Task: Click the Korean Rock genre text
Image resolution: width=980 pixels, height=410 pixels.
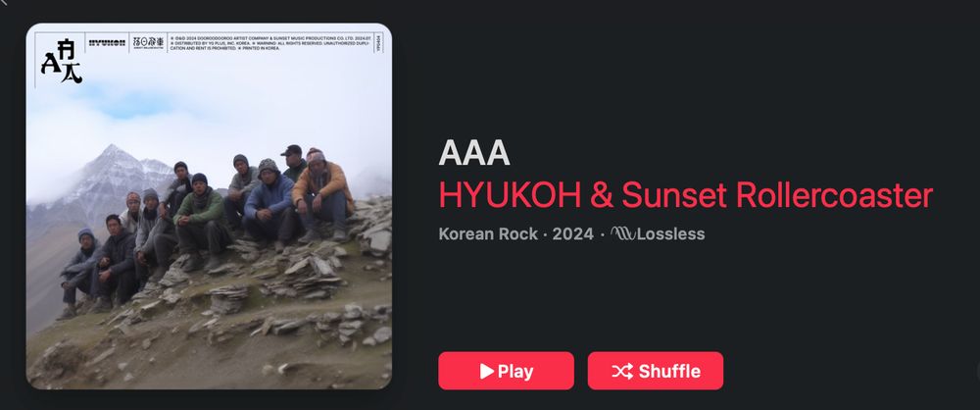Action: (488, 234)
